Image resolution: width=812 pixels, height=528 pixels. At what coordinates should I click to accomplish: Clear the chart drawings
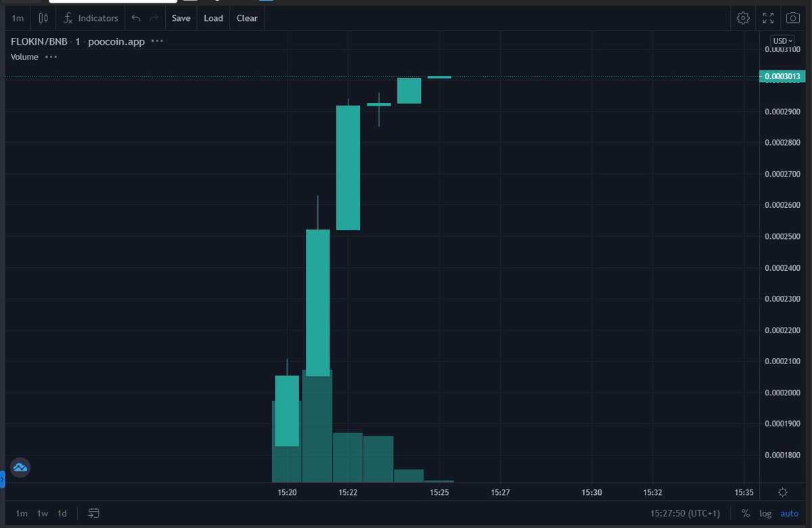[247, 18]
